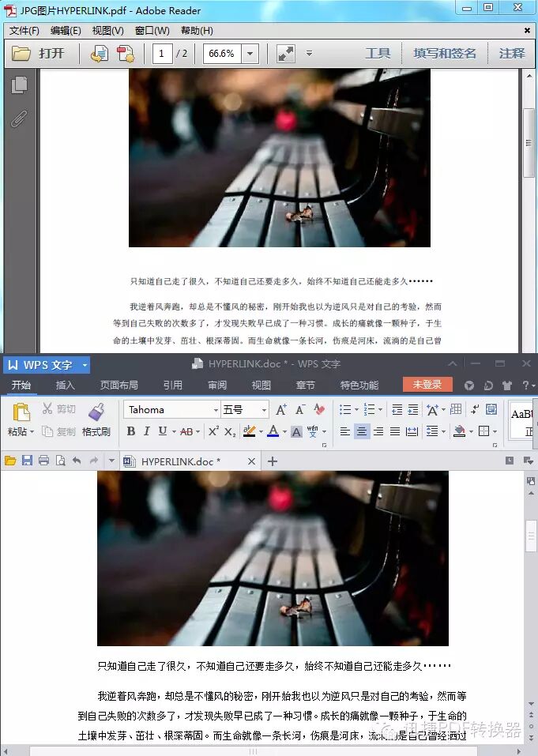Click the fit-to-window icon in Adobe Reader

point(286,54)
